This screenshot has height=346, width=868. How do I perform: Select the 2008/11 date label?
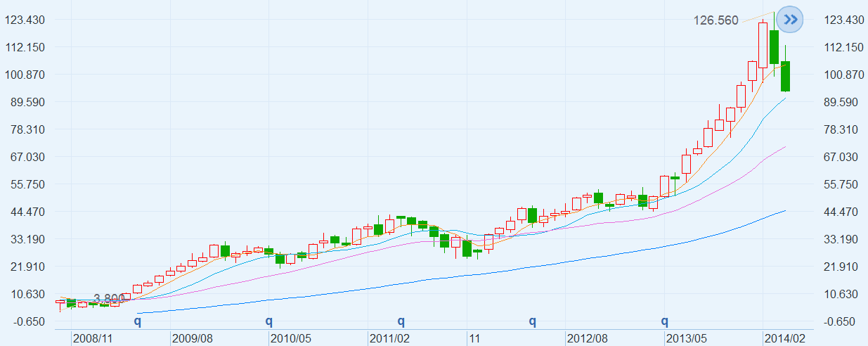[x=93, y=338]
